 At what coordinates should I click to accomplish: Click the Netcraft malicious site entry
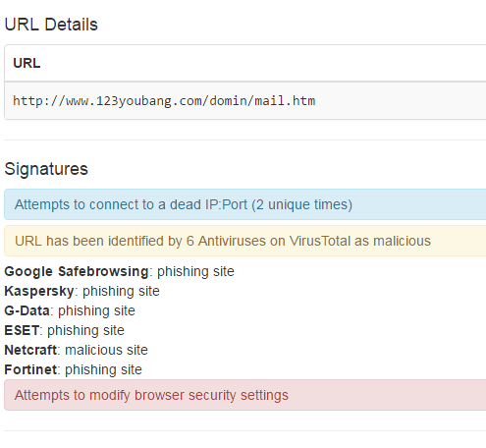[x=77, y=350]
